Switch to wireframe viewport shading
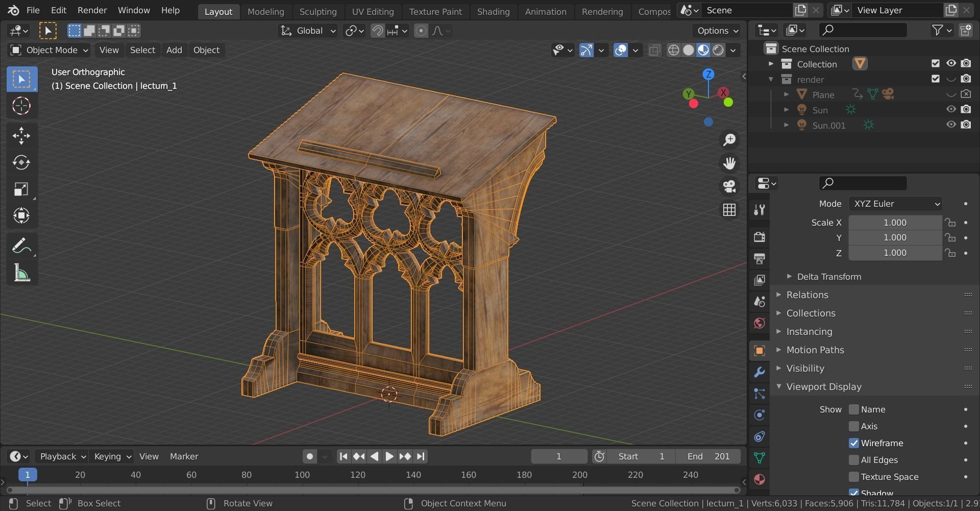The height and width of the screenshot is (511, 980). point(674,50)
